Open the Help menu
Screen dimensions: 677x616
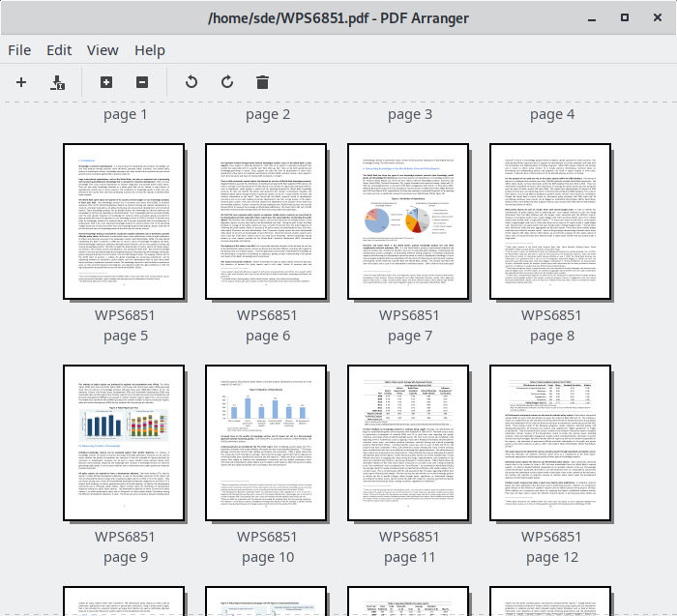(x=150, y=50)
